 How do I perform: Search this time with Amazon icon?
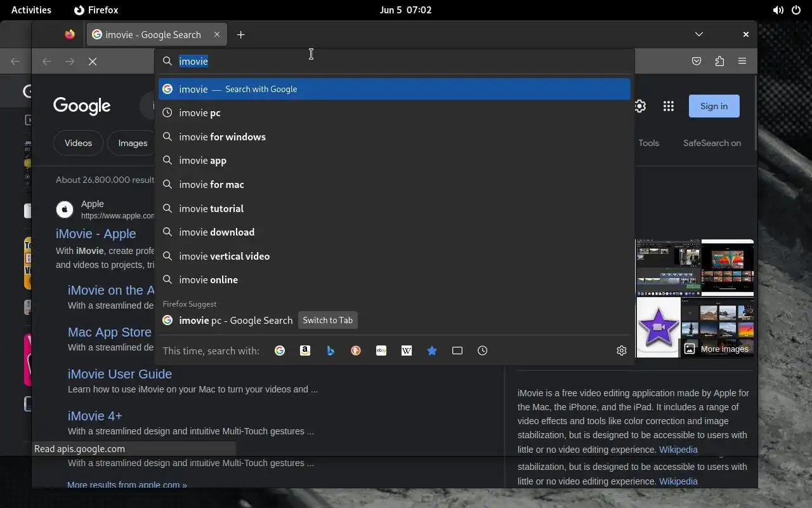point(305,351)
